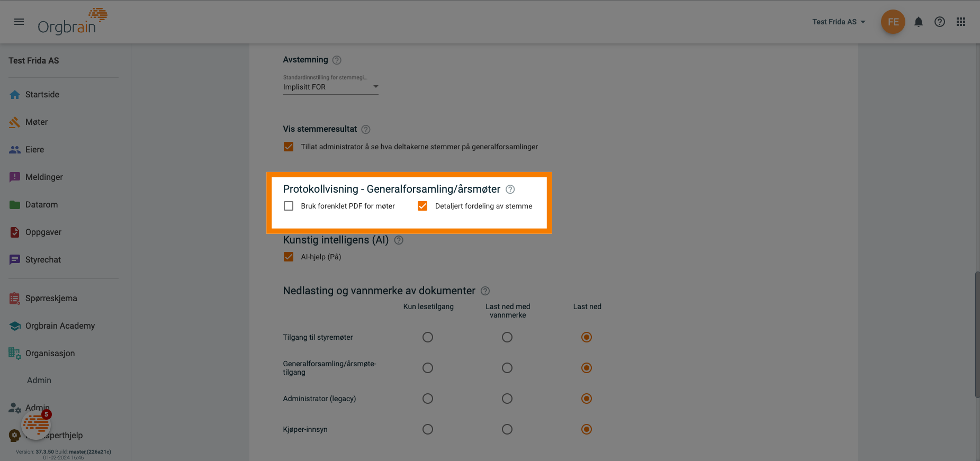Select Last ned med vannmerke for styremøter
The width and height of the screenshot is (980, 461).
click(x=507, y=337)
